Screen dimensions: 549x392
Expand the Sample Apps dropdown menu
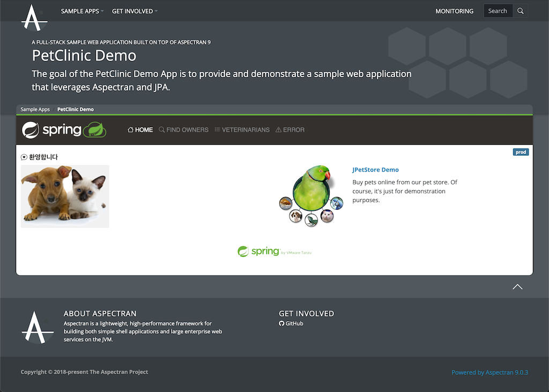tap(82, 11)
